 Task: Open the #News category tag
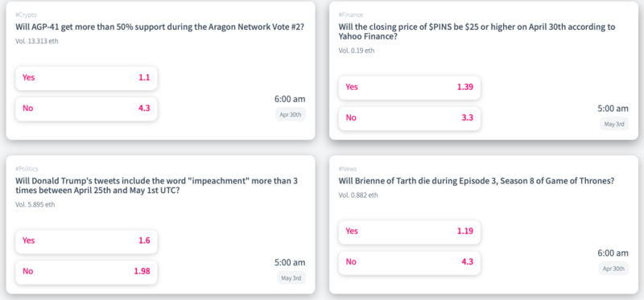(x=348, y=169)
